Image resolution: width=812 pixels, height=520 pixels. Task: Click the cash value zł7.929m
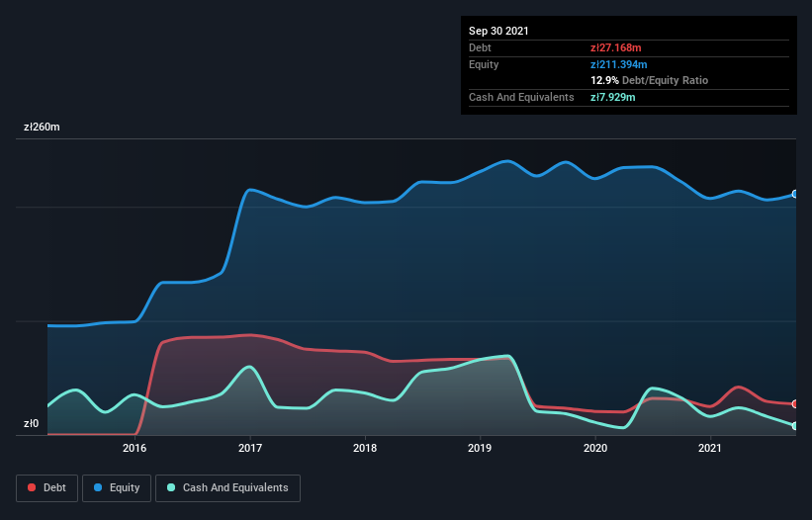click(x=612, y=97)
